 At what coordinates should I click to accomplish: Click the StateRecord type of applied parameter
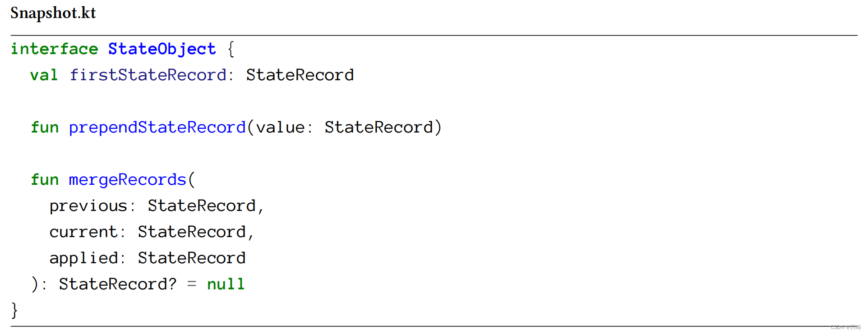pyautogui.click(x=192, y=258)
